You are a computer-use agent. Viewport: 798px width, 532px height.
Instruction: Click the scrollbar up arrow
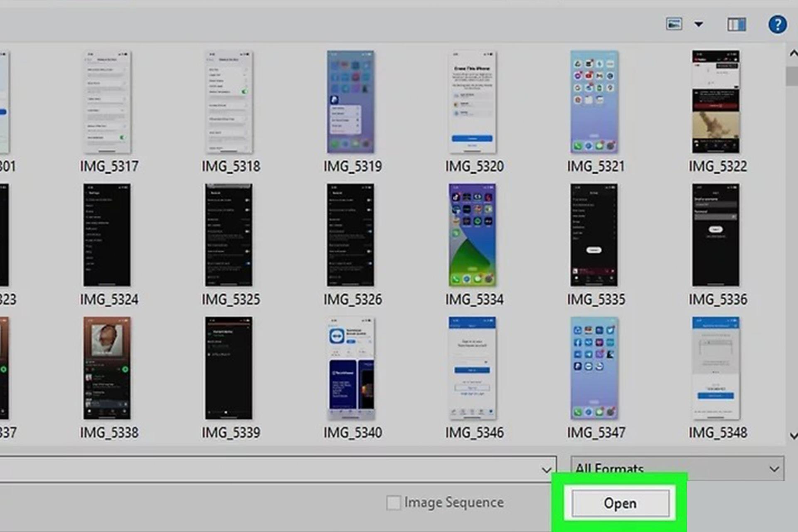pos(793,53)
